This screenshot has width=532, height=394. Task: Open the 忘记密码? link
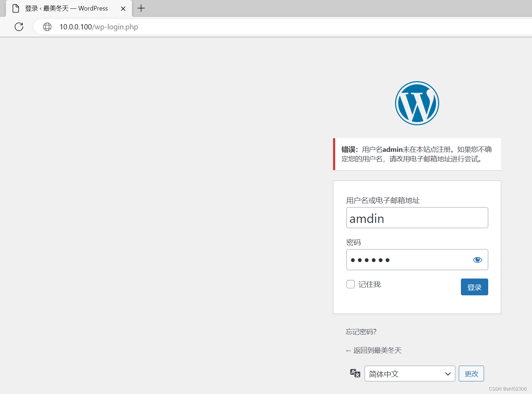tap(361, 332)
